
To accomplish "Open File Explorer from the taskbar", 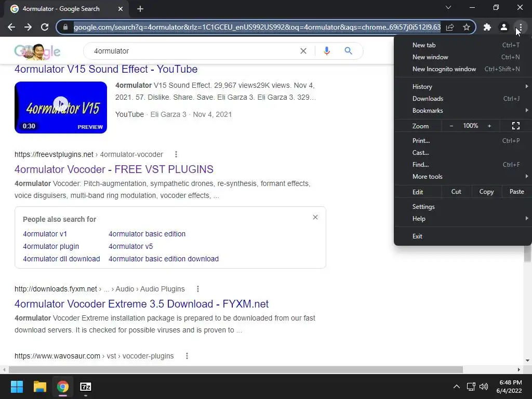I will (x=39, y=387).
